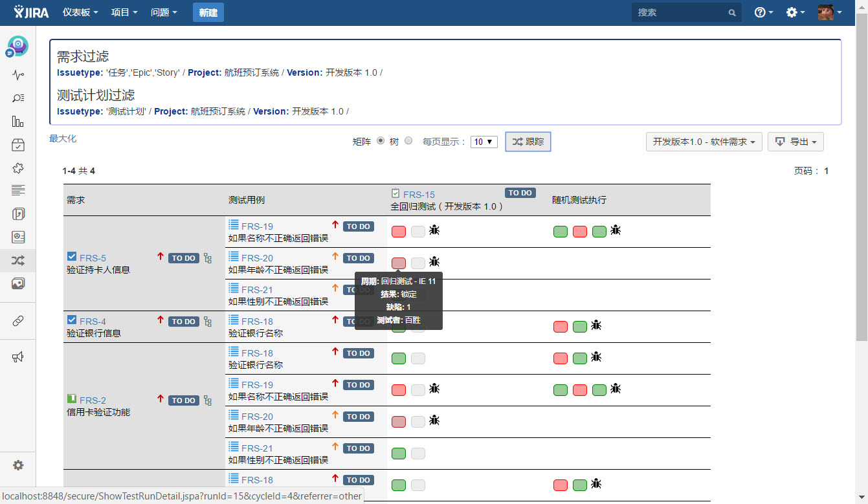Click hierarchy tree icon beside FRS-5
Image resolution: width=868 pixels, height=504 pixels.
click(208, 258)
